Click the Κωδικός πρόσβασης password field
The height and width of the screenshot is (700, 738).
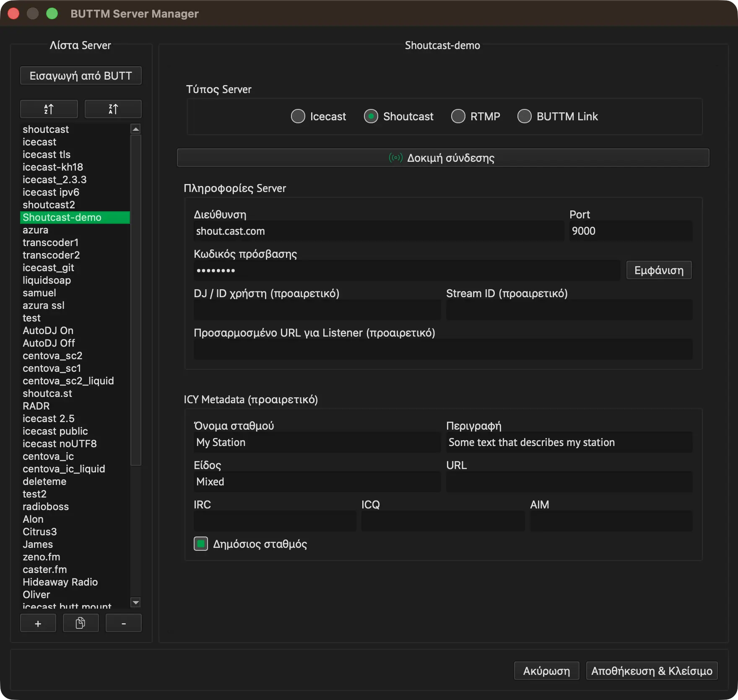[x=407, y=270]
